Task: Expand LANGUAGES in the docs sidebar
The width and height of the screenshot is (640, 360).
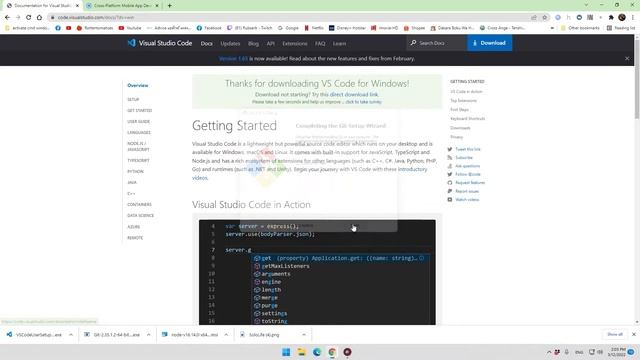Action: click(139, 132)
